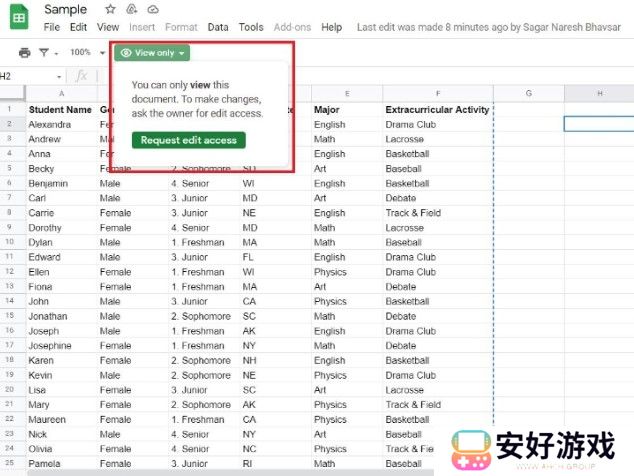Select Joseph's Drama Club cell
The width and height of the screenshot is (634, 476).
(438, 331)
